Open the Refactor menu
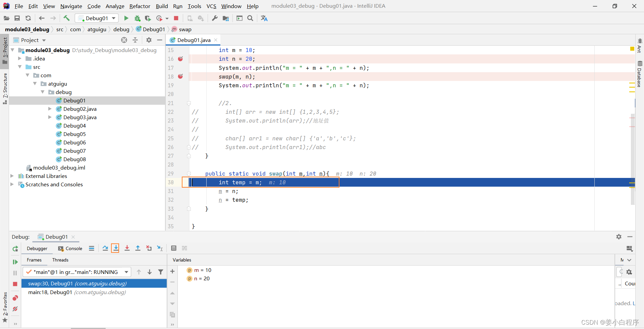The image size is (644, 329). point(140,6)
